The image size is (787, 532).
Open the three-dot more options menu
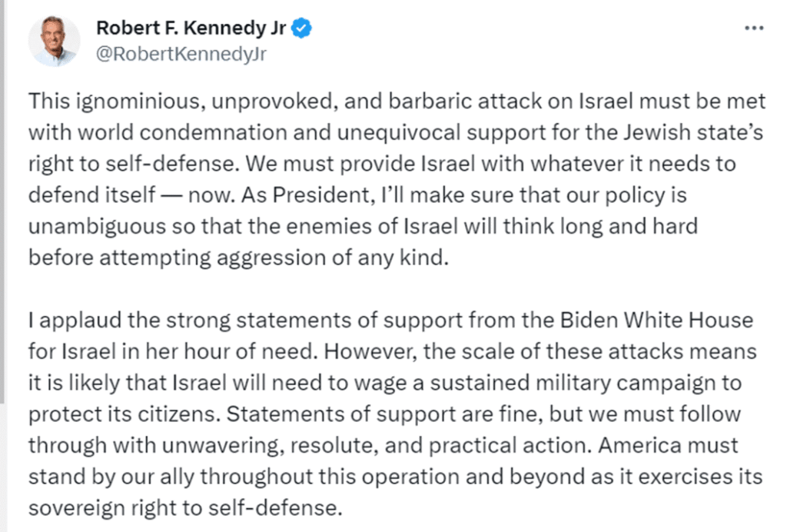pos(754,28)
